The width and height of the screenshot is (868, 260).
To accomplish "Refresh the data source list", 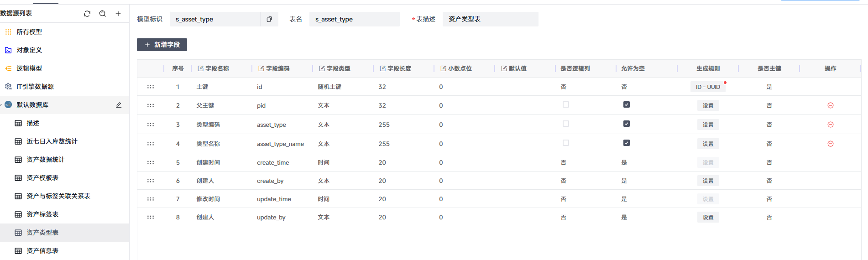I will coord(87,14).
